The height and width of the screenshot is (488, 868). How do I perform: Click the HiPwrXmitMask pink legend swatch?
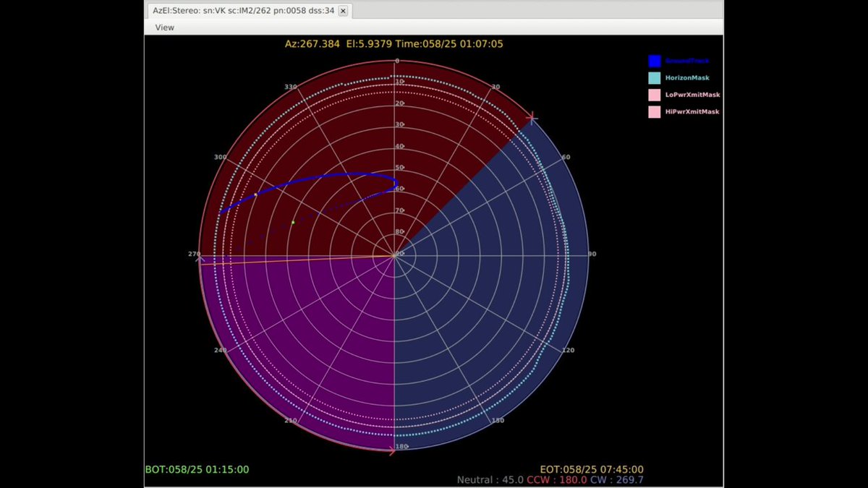pyautogui.click(x=655, y=112)
